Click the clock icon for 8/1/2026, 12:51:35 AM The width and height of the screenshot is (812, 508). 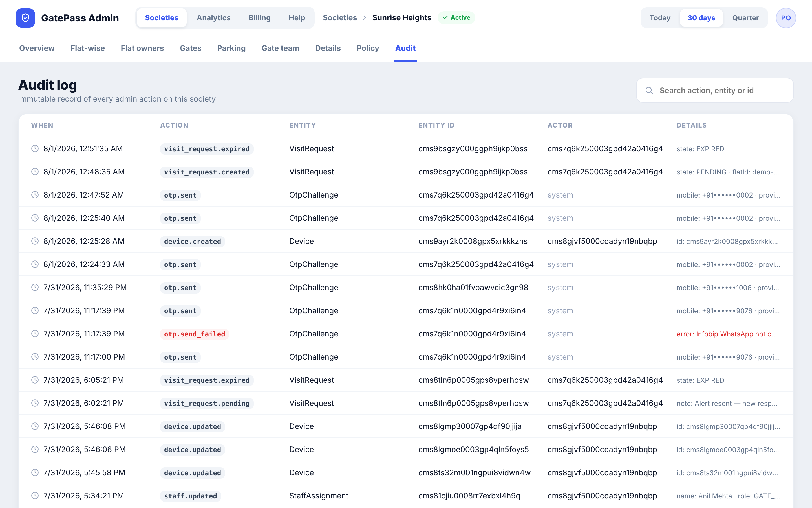35,148
